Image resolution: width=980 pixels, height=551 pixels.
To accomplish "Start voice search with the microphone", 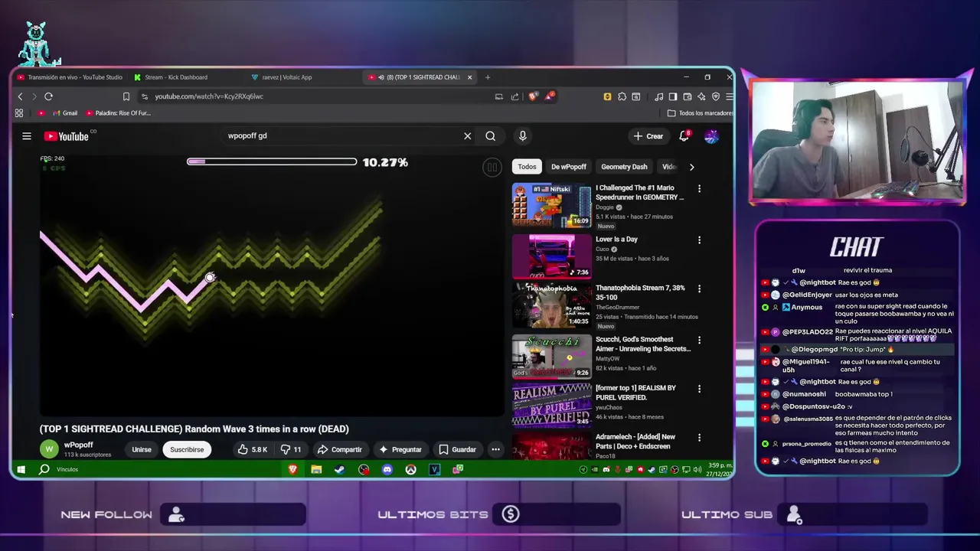I will (x=523, y=136).
